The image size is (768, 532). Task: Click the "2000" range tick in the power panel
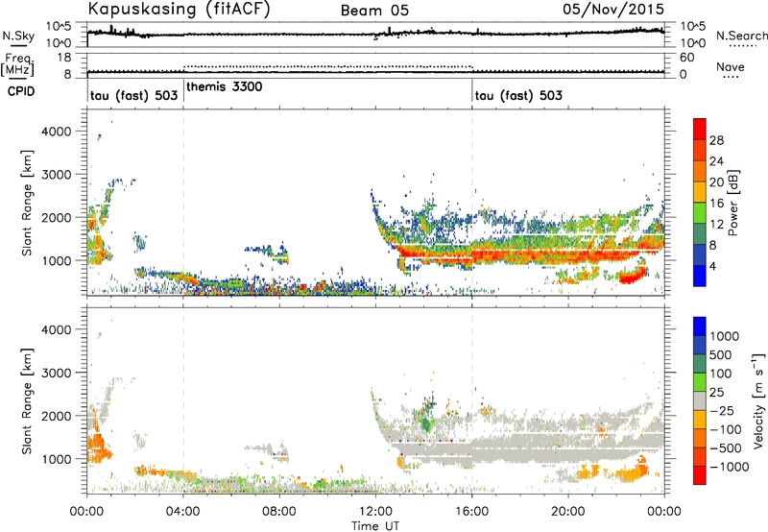pyautogui.click(x=56, y=217)
